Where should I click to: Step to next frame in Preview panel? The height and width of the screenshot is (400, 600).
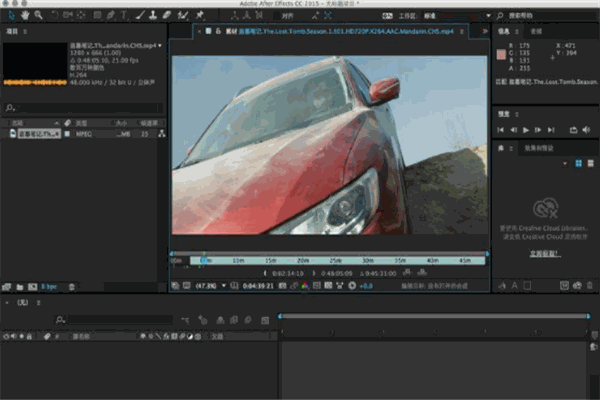click(x=538, y=130)
